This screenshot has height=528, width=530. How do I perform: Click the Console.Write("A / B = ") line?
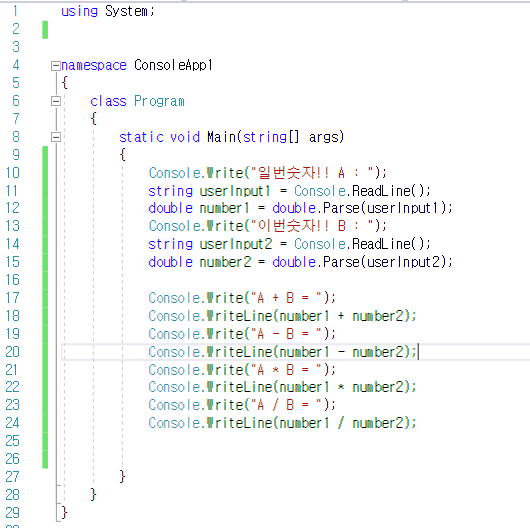pos(242,405)
